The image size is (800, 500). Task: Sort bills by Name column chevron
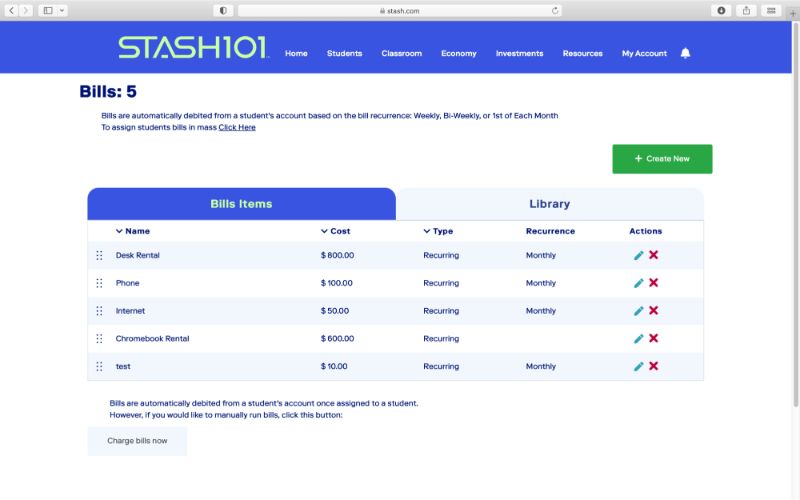119,231
